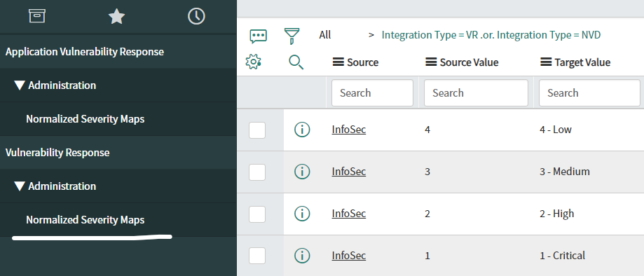Select the '4 - Low' target value cell
Screen dimensions: 644x276
click(x=556, y=130)
